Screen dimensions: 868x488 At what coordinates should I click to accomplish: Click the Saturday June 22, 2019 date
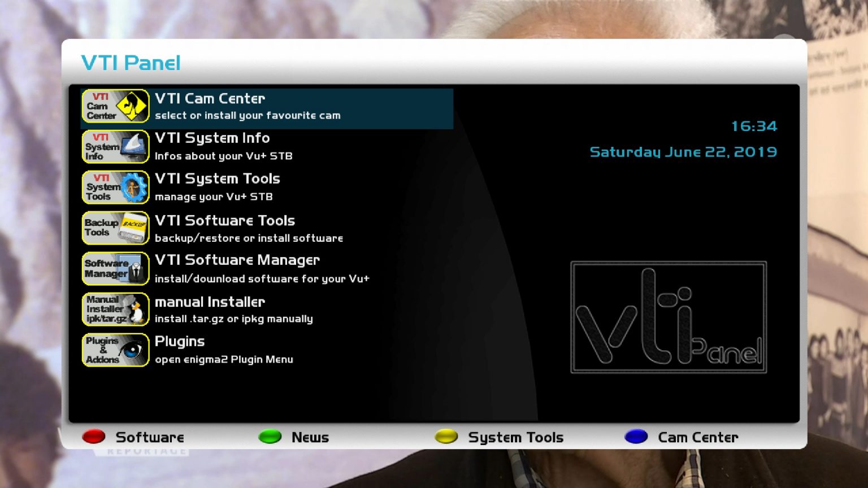[683, 152]
